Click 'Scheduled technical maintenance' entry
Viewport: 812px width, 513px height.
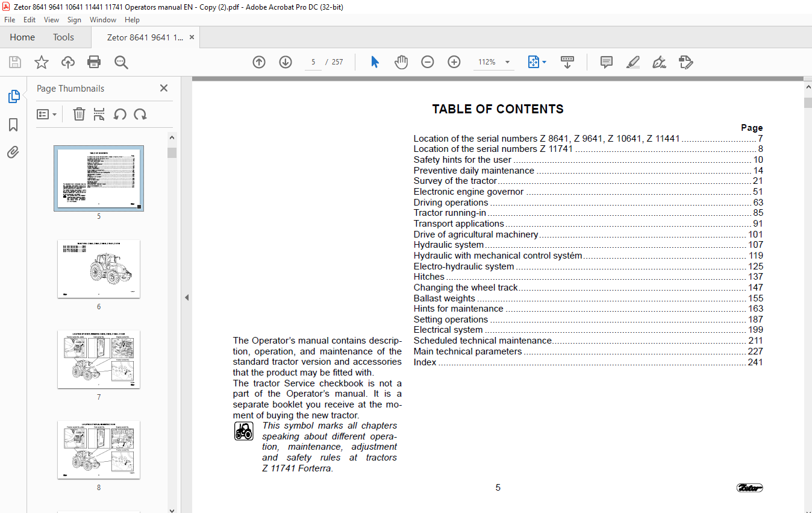(588, 341)
